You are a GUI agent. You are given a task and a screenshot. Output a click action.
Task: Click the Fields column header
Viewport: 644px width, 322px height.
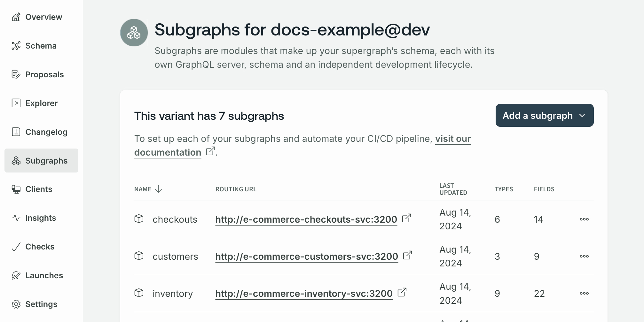click(544, 189)
